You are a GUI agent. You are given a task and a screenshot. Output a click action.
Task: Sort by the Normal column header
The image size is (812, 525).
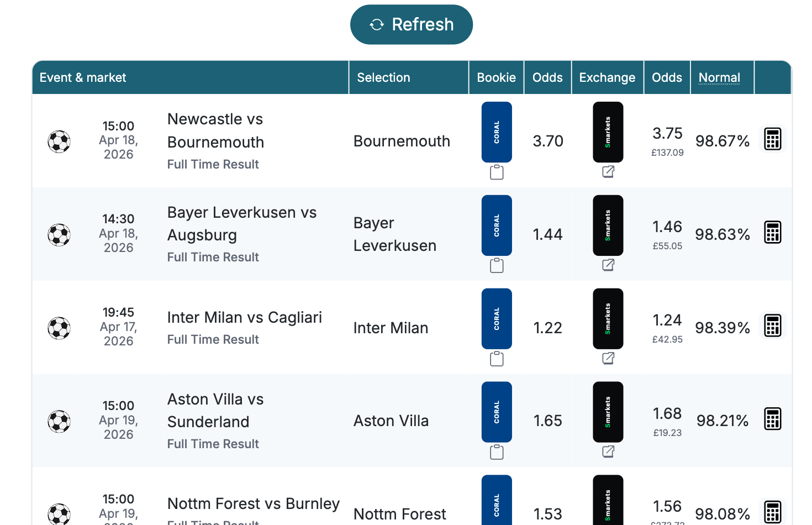click(x=719, y=77)
